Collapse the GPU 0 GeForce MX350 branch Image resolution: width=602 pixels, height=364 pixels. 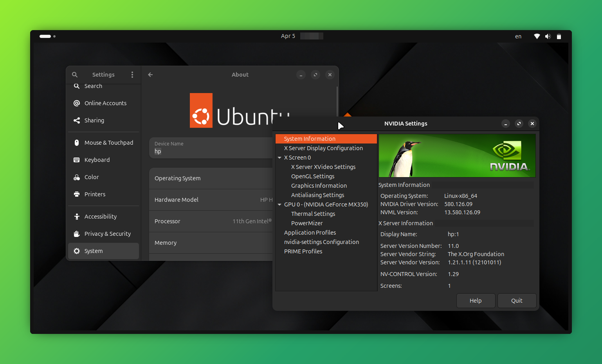click(x=279, y=204)
